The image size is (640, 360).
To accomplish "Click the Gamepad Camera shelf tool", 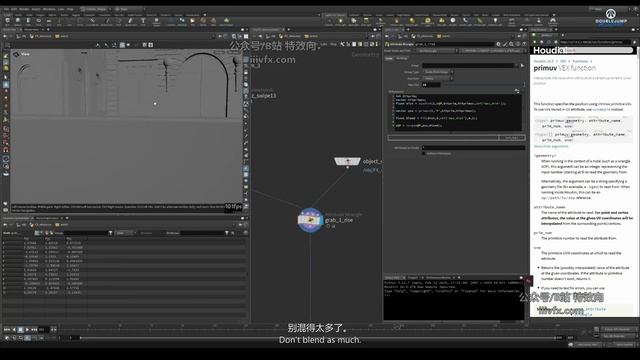I will [553, 21].
